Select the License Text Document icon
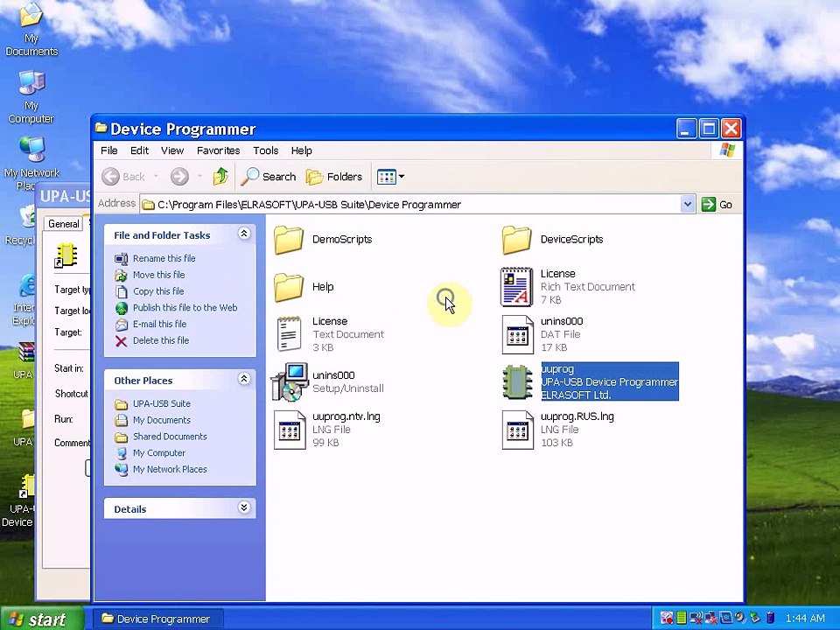The width and height of the screenshot is (840, 630). [289, 334]
